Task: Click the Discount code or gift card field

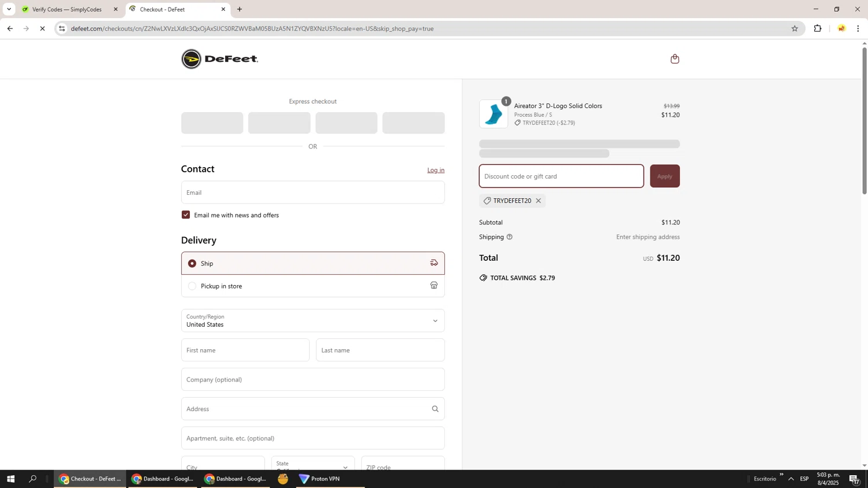Action: (x=561, y=176)
